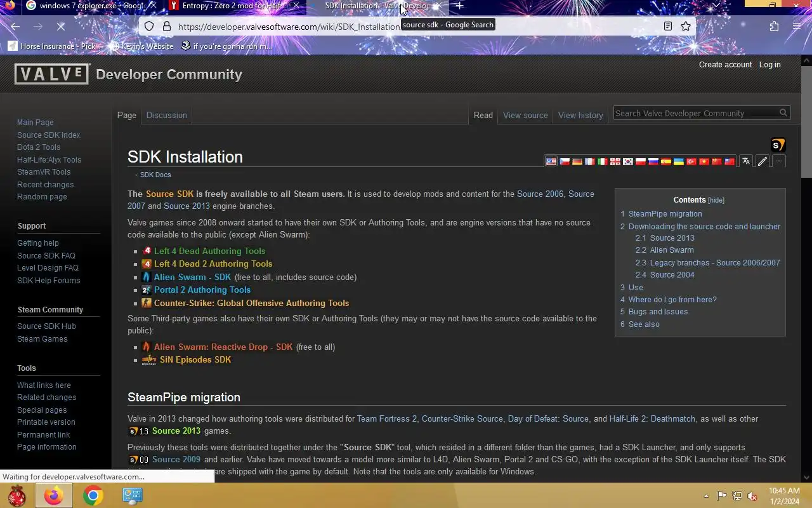The height and width of the screenshot is (508, 812).
Task: Select the Polish flag language icon
Action: coord(640,161)
